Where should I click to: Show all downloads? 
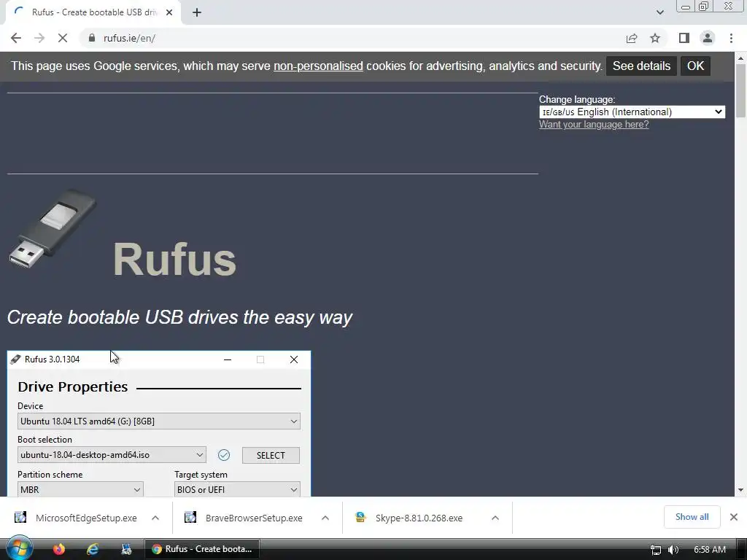point(692,517)
